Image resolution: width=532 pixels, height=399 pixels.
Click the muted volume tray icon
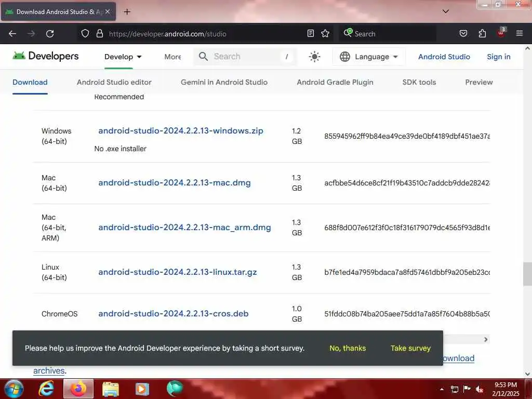tap(480, 389)
